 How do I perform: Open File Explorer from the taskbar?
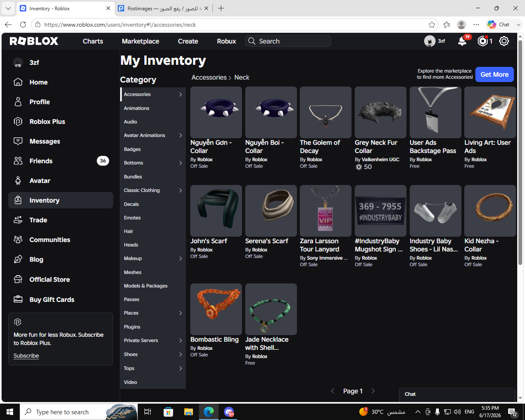pyautogui.click(x=188, y=412)
